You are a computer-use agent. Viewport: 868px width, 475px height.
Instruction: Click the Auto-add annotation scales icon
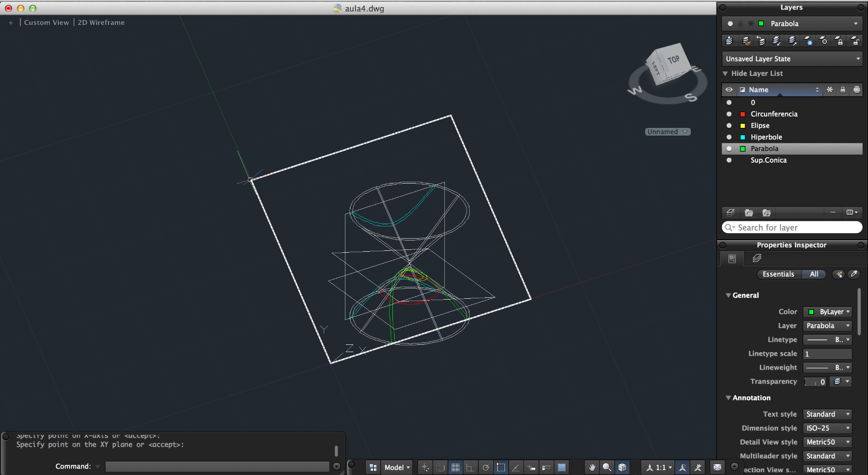pos(698,467)
